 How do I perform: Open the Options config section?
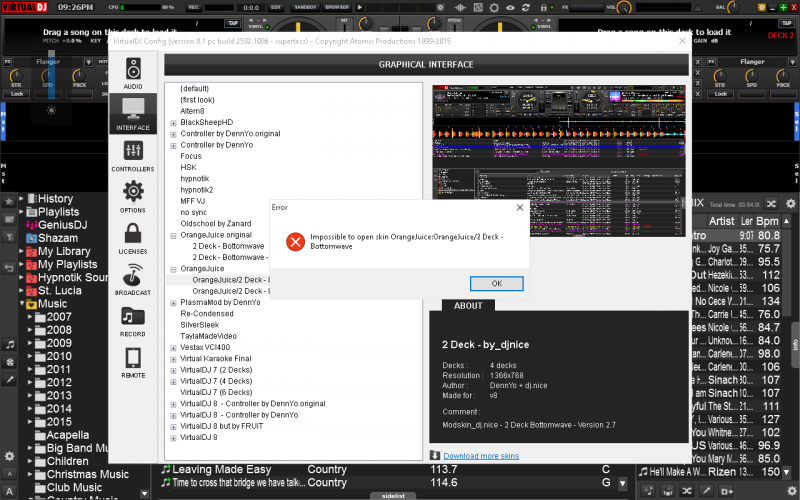click(133, 197)
